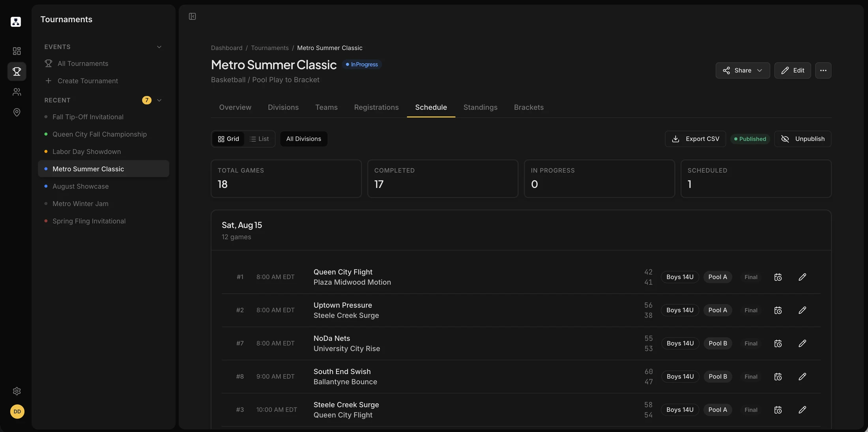Image resolution: width=868 pixels, height=432 pixels.
Task: Reschedule game #7 NoDa Nets
Action: click(x=778, y=344)
